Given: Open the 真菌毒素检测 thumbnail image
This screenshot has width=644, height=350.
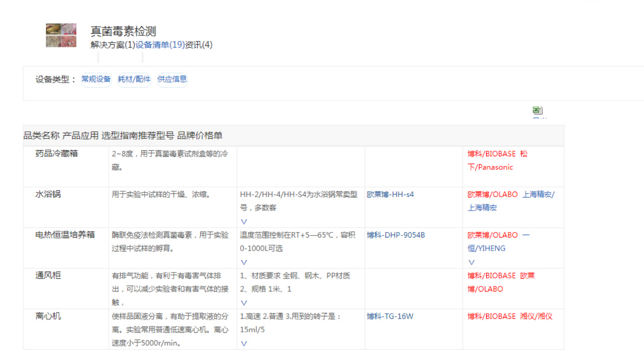Looking at the screenshot, I should coord(61,35).
